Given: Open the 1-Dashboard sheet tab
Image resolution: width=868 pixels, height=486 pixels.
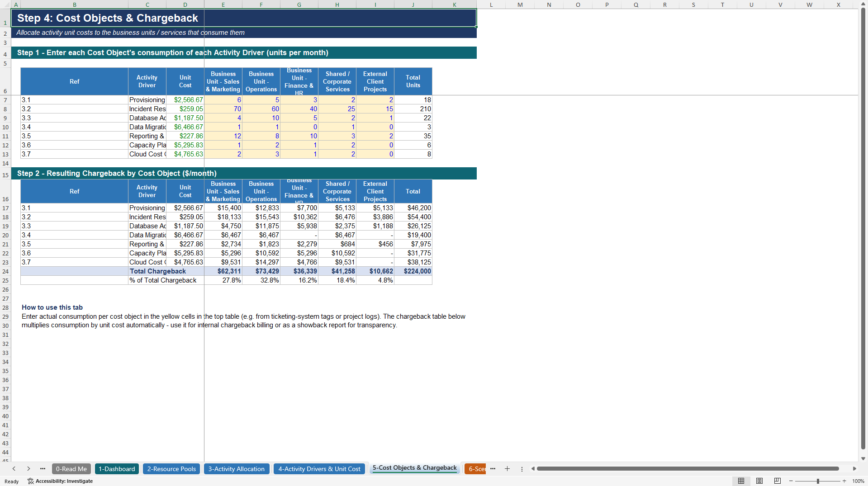Looking at the screenshot, I should (x=117, y=469).
